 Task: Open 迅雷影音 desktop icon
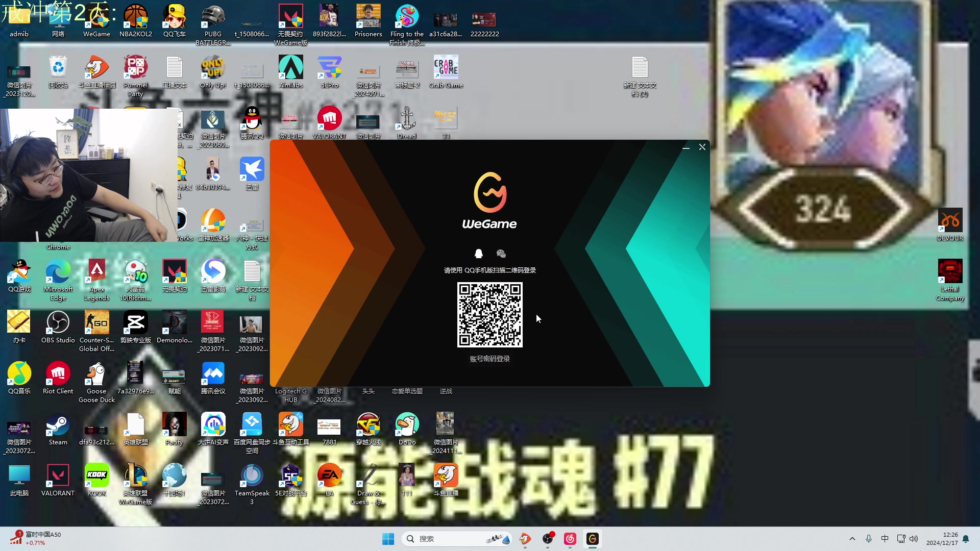pos(213,277)
